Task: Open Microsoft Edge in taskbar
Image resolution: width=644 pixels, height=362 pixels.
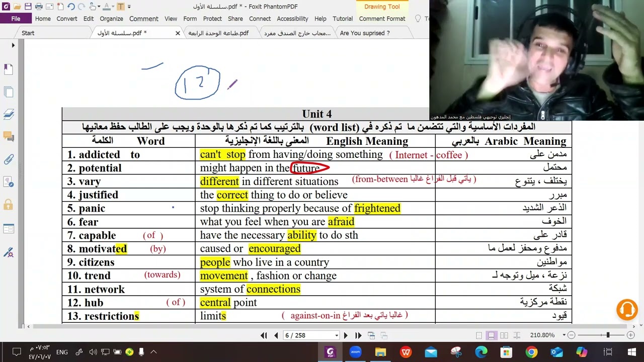Action: point(481,352)
